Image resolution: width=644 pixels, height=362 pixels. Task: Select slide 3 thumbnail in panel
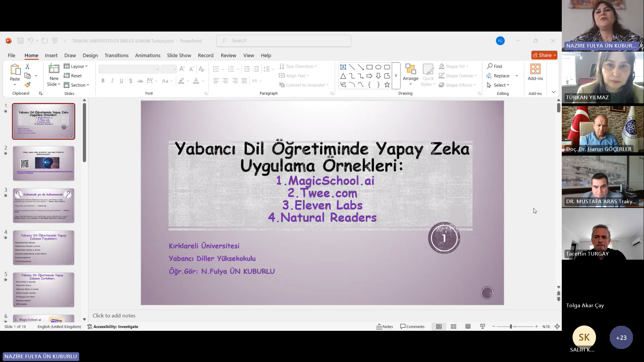pos(44,206)
